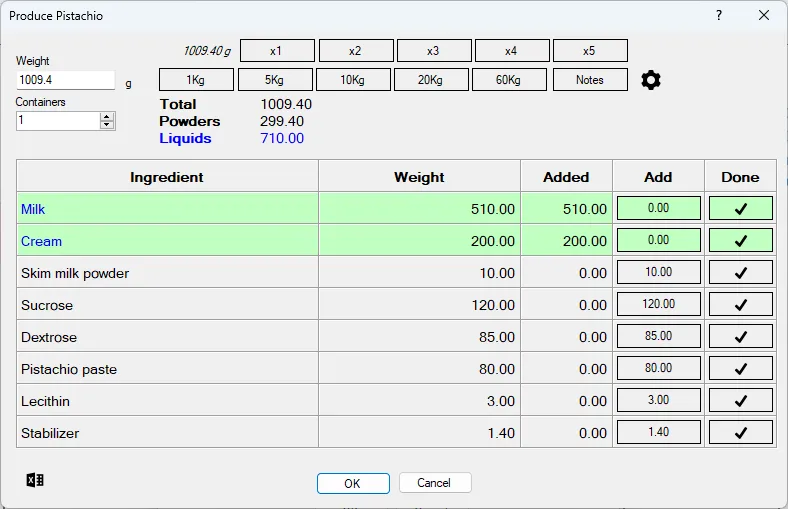The image size is (788, 509).
Task: Select the Stabilizer ingredient name
Action: [x=50, y=433]
